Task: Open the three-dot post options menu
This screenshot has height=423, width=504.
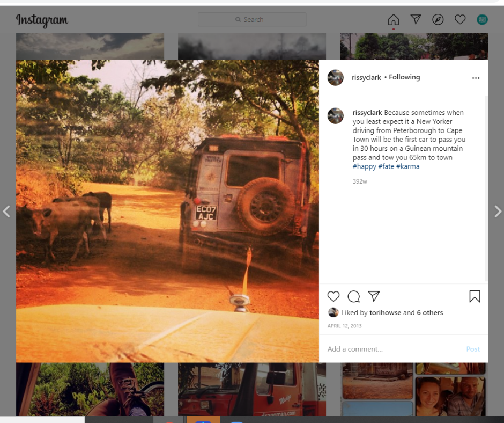Action: tap(476, 78)
